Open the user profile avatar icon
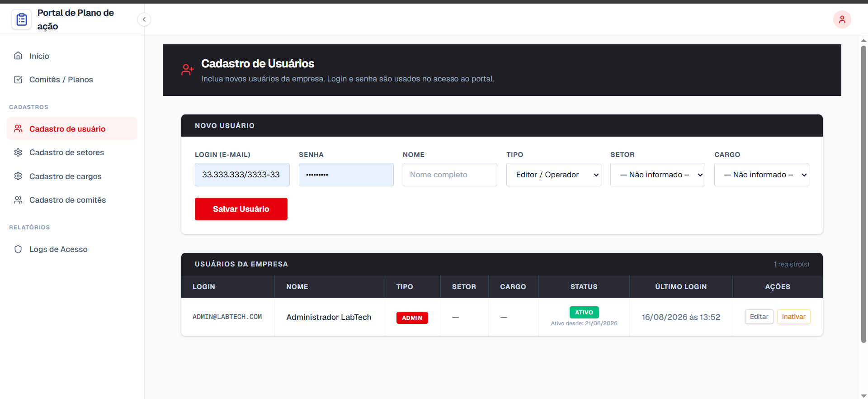868x399 pixels. coord(842,19)
